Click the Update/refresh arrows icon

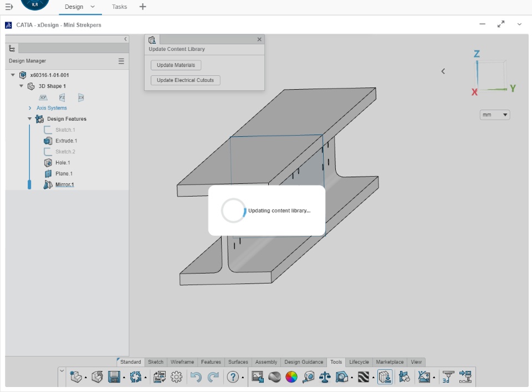(x=135, y=376)
